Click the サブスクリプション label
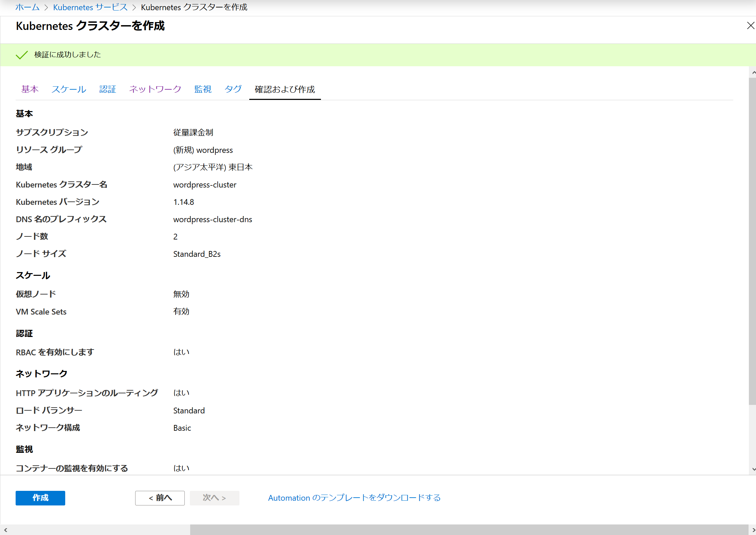The image size is (756, 535). click(x=52, y=132)
